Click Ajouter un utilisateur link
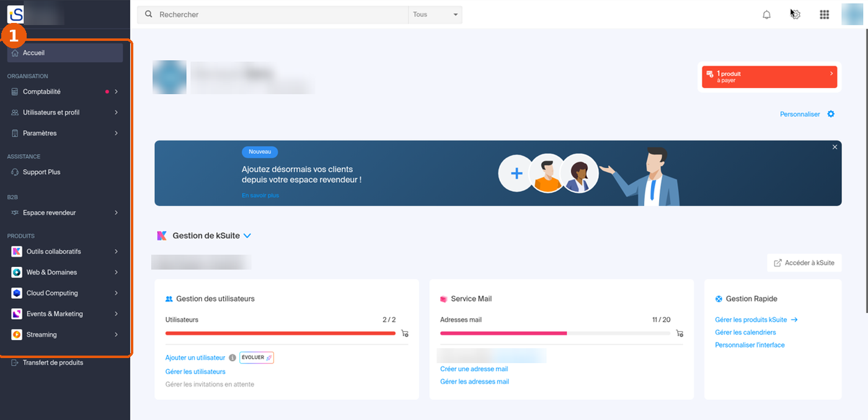The width and height of the screenshot is (868, 420). 195,357
